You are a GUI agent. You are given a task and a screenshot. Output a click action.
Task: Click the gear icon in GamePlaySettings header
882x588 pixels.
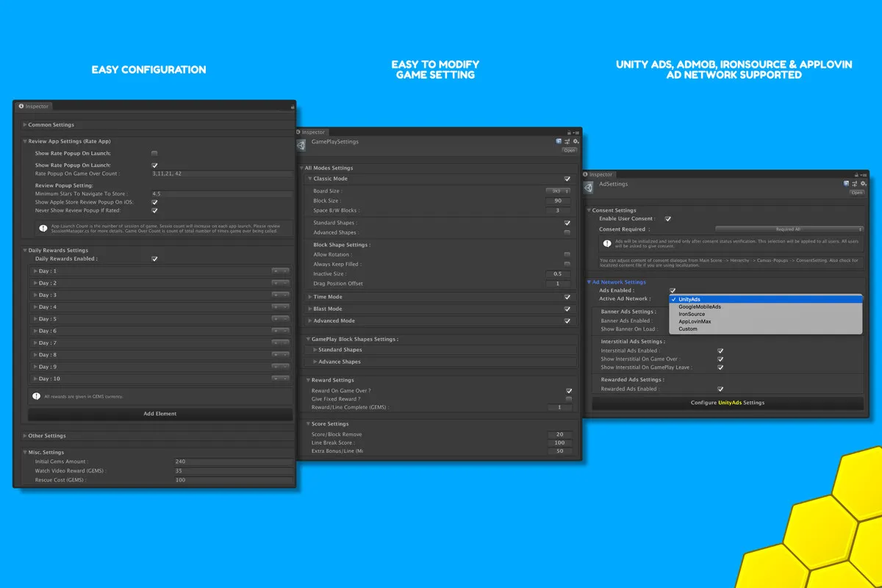pos(576,141)
